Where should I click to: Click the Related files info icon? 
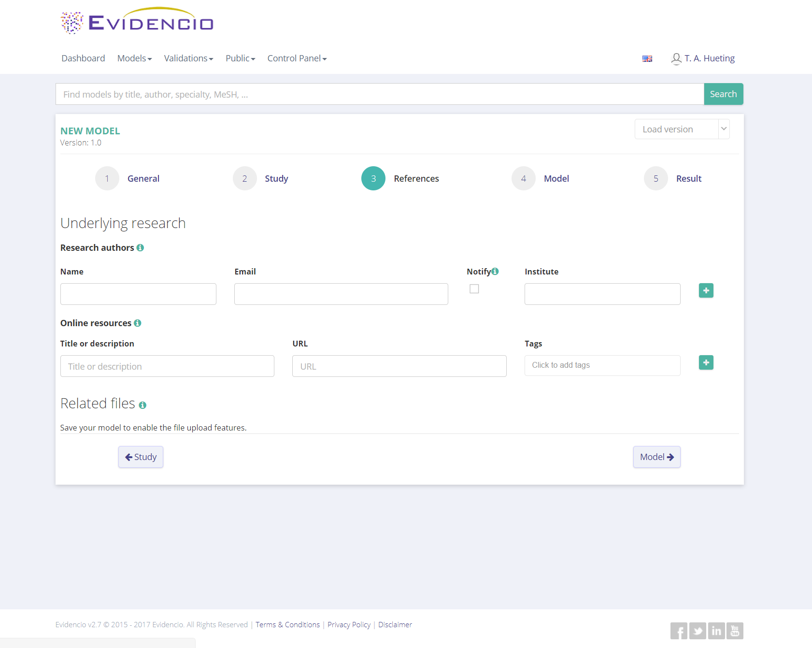click(x=142, y=405)
